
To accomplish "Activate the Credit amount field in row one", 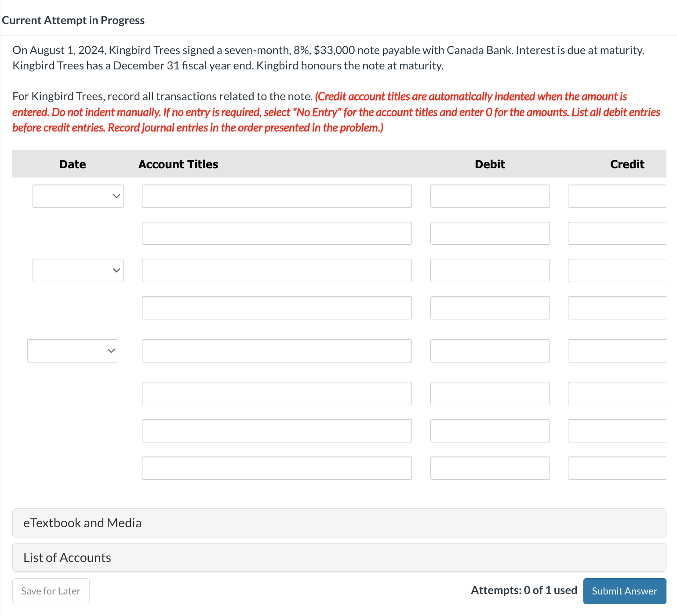I will [617, 196].
